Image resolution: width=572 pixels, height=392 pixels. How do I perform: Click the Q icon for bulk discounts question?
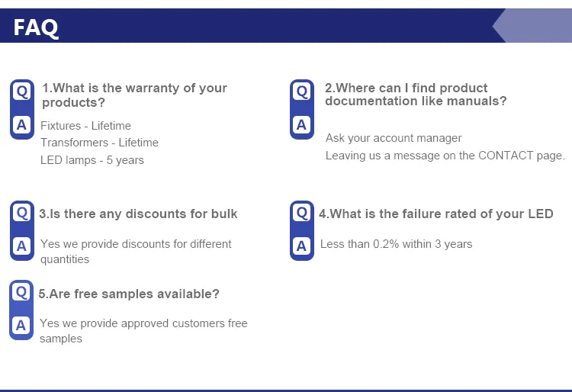coord(21,213)
